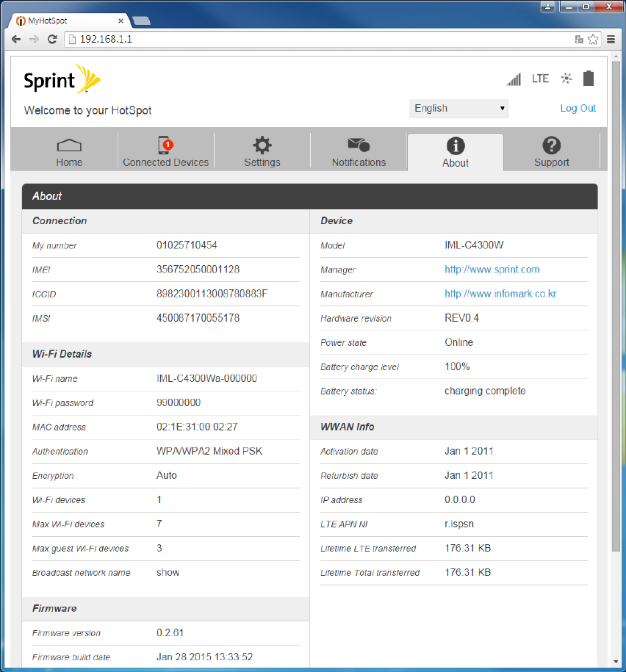Image resolution: width=626 pixels, height=672 pixels.
Task: Select the MyHotSpot browser tab
Action: [x=68, y=21]
